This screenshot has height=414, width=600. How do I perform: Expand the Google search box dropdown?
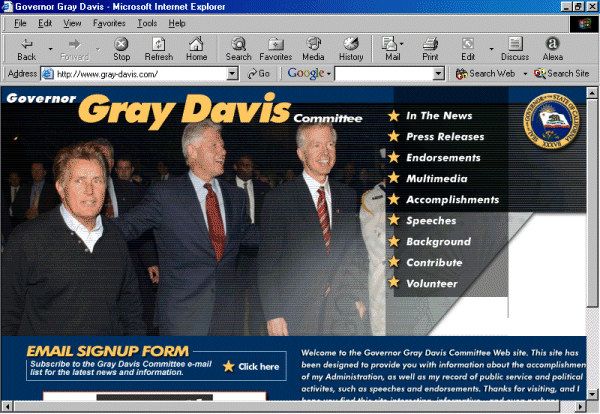[x=438, y=73]
